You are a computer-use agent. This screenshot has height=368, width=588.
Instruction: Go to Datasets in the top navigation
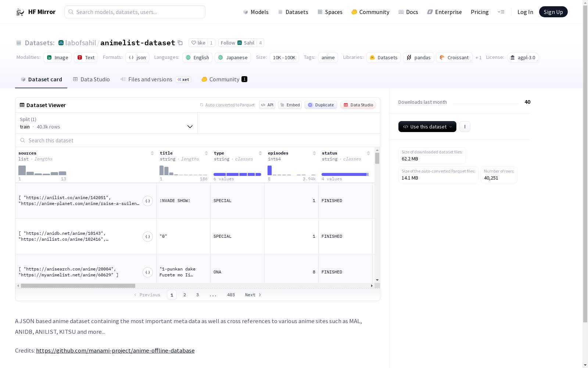(x=293, y=12)
